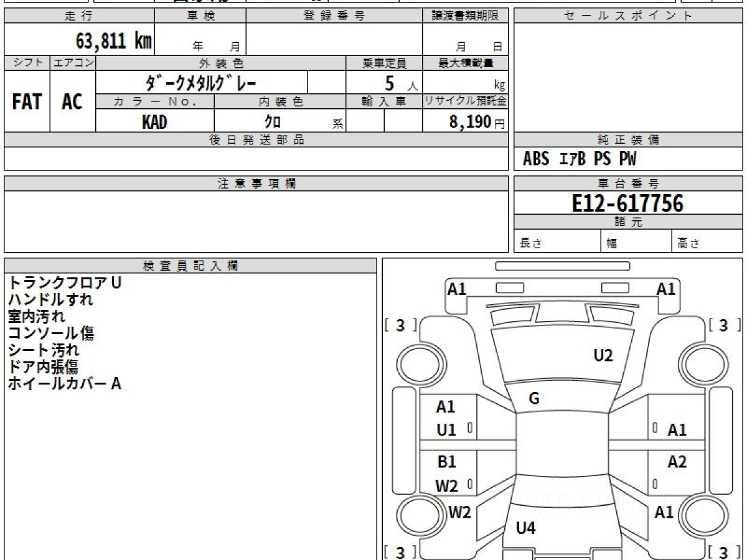
Task: Click the B1 mark on the door panel
Action: tap(446, 462)
